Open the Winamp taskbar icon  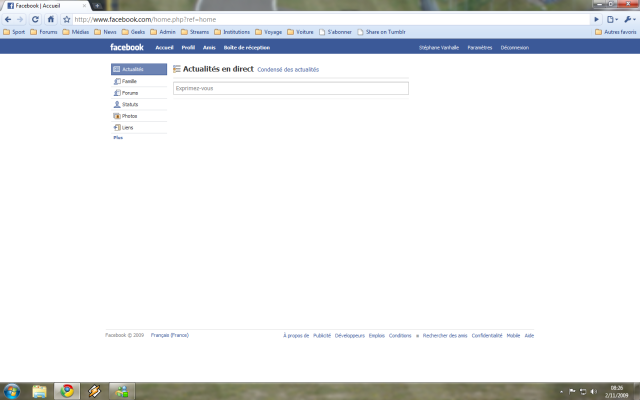pyautogui.click(x=94, y=391)
